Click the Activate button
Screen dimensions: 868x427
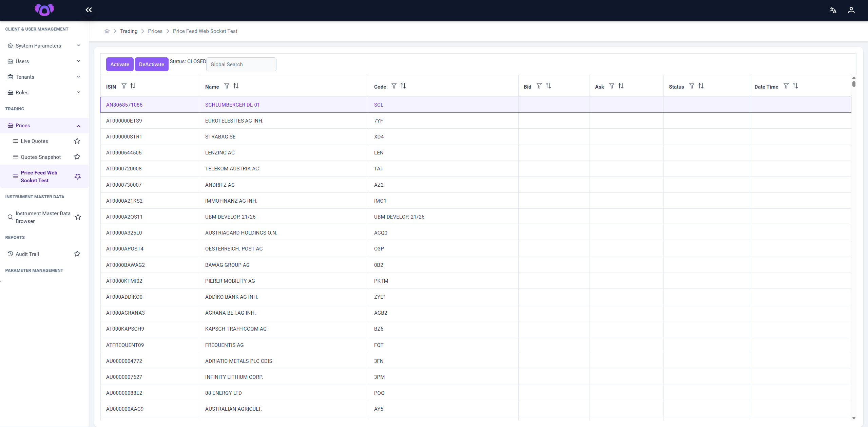point(120,64)
